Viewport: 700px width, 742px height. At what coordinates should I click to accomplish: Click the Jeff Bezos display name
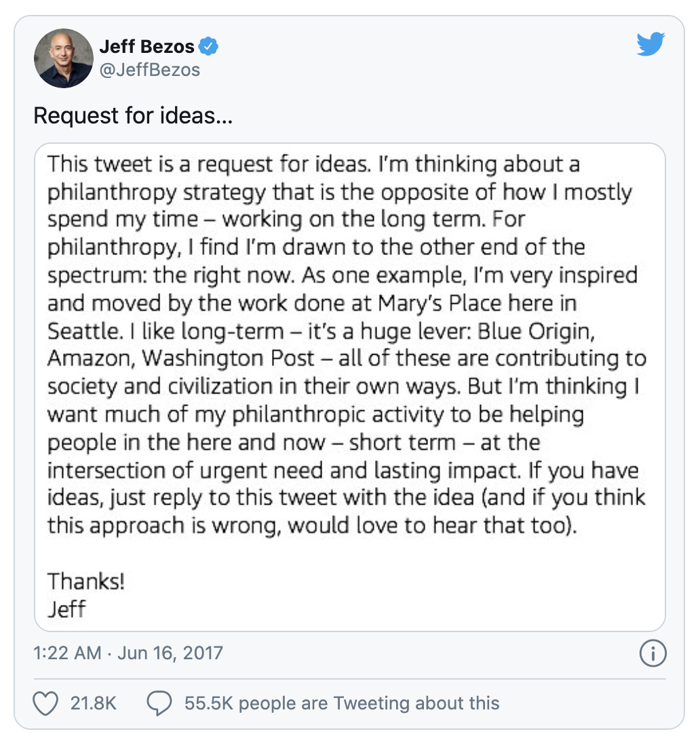tap(147, 47)
